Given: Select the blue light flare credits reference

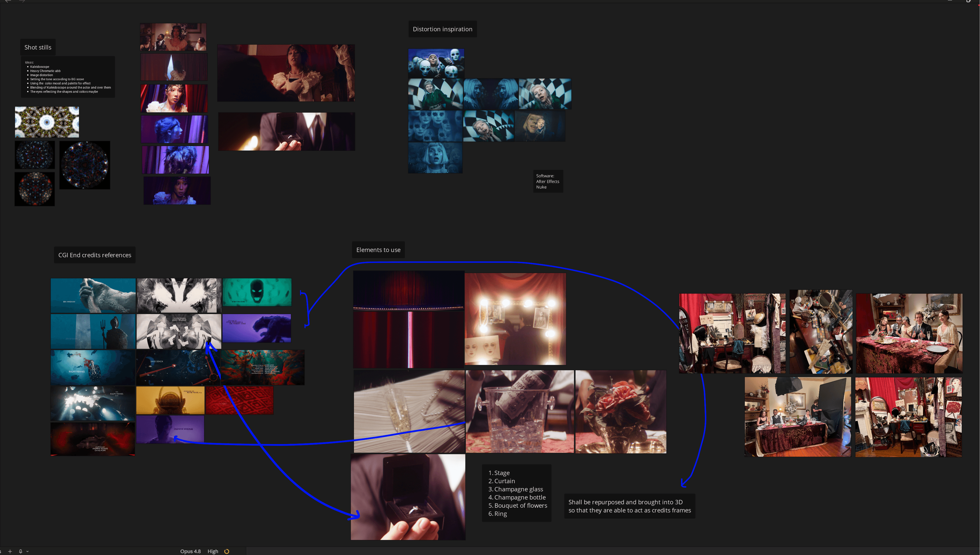Looking at the screenshot, I should 93,403.
